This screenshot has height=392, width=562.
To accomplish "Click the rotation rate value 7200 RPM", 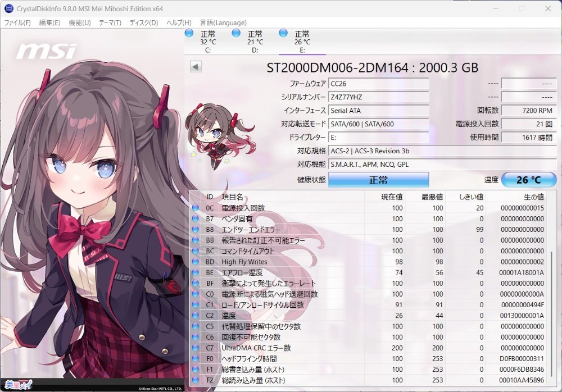I will [x=529, y=111].
